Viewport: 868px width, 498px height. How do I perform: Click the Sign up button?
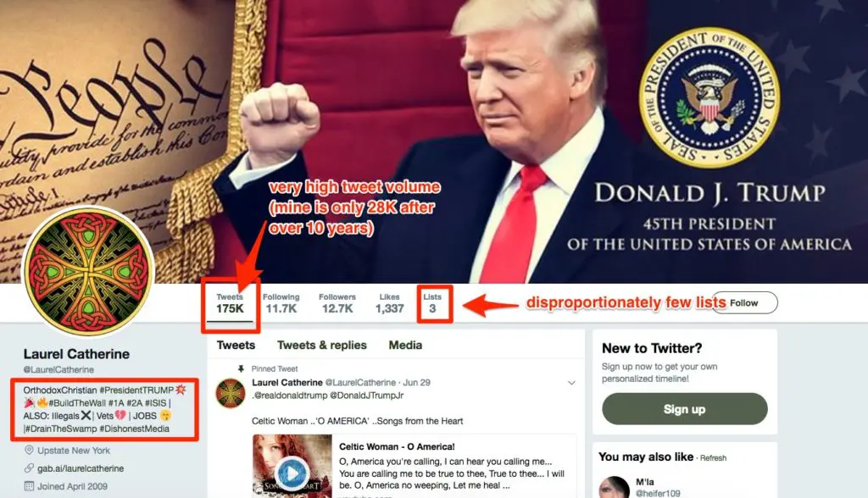point(684,409)
